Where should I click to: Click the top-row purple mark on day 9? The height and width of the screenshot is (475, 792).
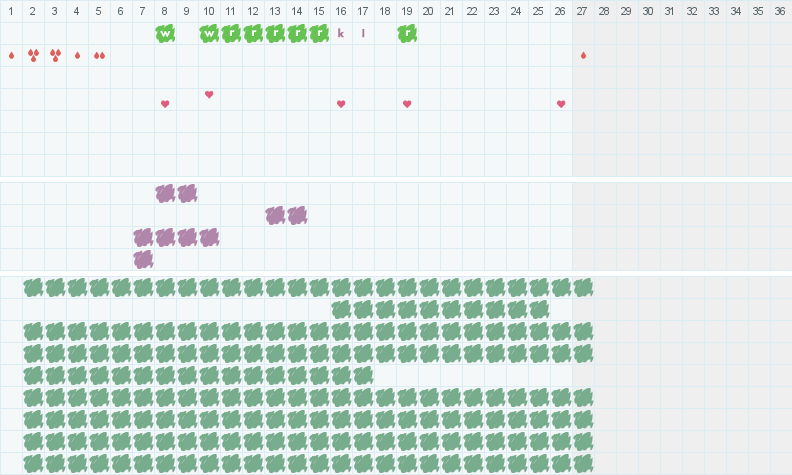(187, 193)
